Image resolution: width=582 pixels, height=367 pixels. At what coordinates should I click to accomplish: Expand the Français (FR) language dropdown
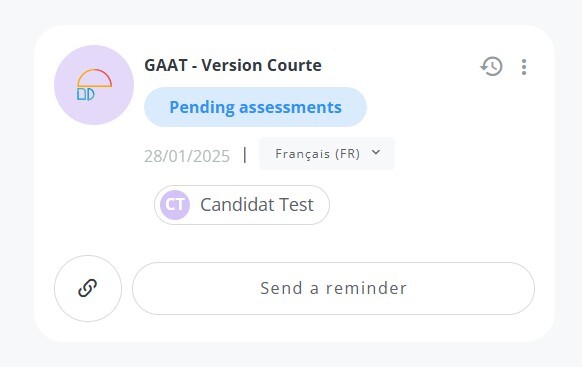click(327, 154)
